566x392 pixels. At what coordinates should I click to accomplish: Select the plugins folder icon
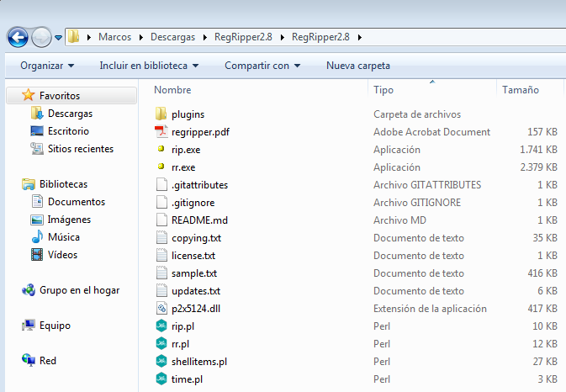click(x=162, y=114)
